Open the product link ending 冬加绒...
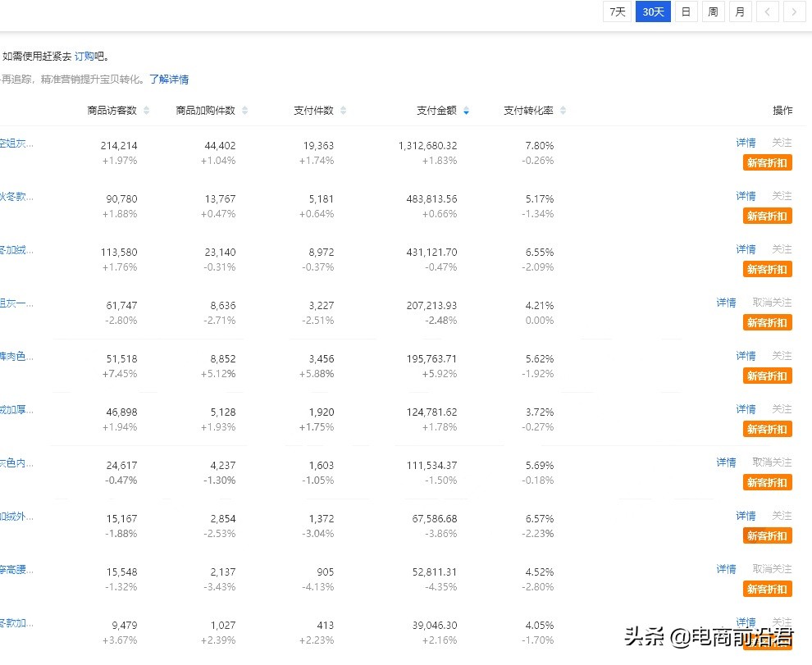 click(16, 250)
